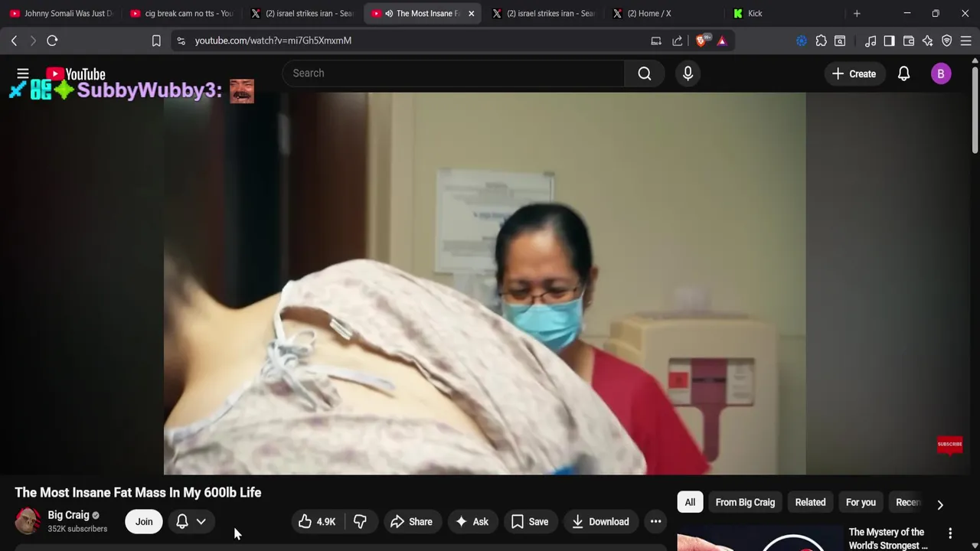
Task: Open the page search extension icon
Action: coord(840,41)
